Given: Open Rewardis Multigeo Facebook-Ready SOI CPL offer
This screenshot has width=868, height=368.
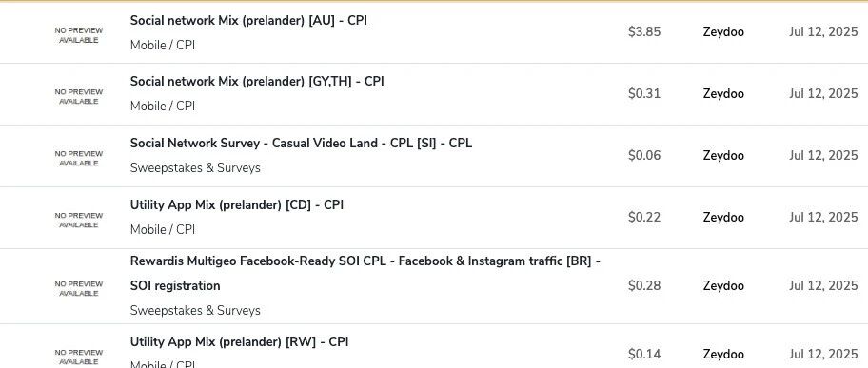Looking at the screenshot, I should (365, 273).
